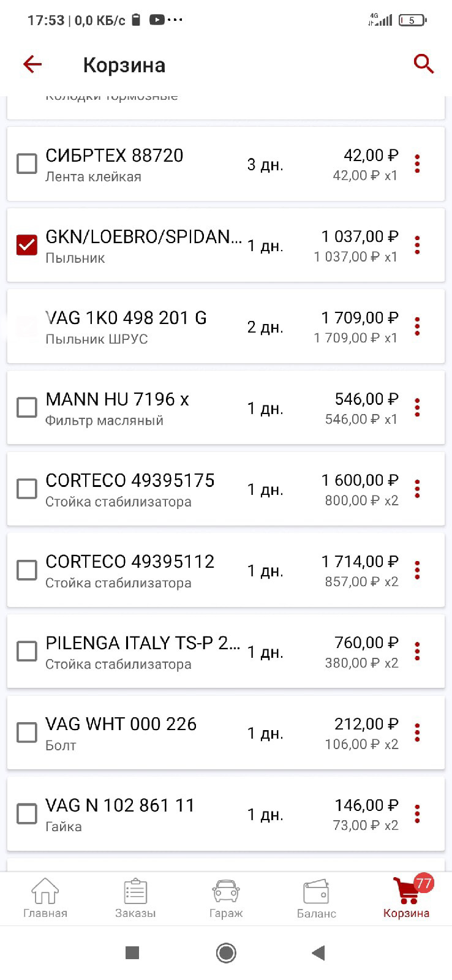Expand options for VAG N 102 861 11
The height and width of the screenshot is (980, 452).
(417, 814)
